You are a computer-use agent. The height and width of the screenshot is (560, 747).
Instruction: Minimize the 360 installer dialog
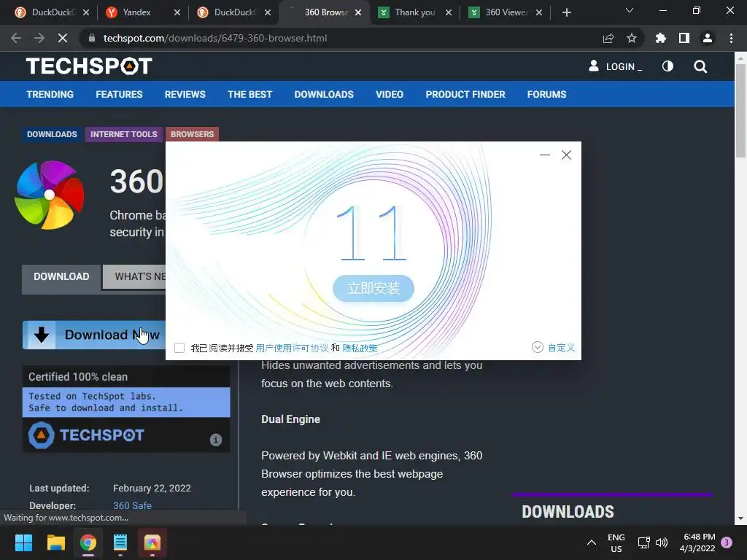point(545,155)
